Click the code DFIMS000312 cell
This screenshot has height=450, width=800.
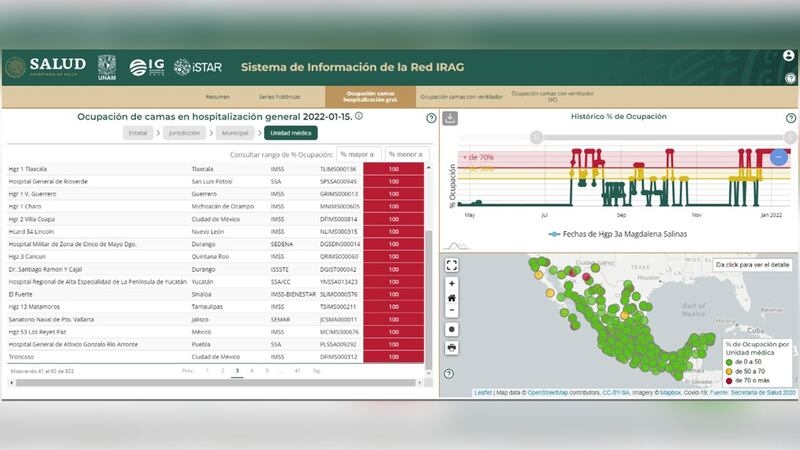pyautogui.click(x=339, y=357)
